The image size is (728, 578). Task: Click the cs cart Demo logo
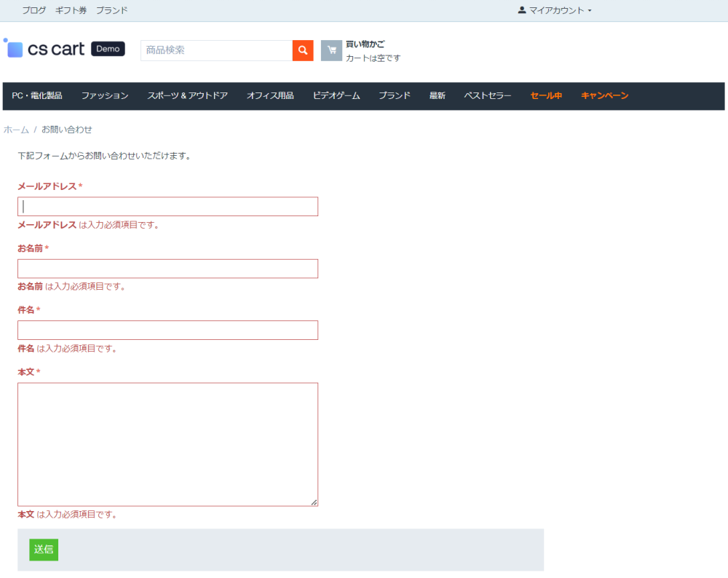(x=65, y=49)
